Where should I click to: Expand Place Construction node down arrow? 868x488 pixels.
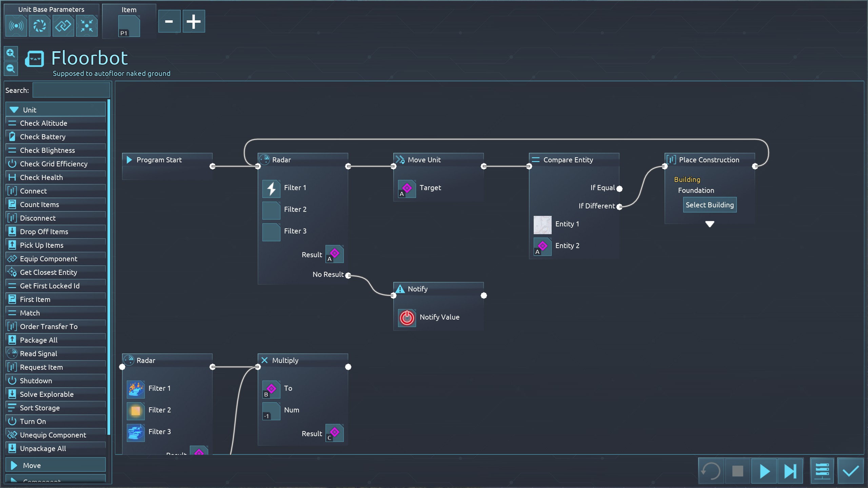coord(709,224)
